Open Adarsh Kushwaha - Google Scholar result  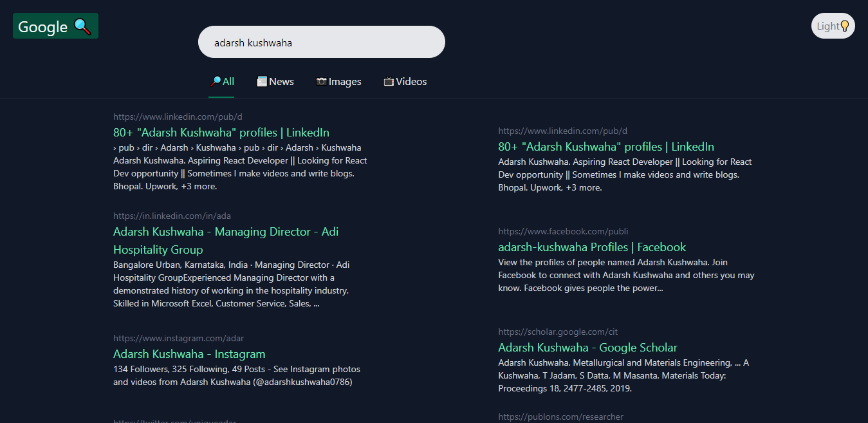coord(587,348)
